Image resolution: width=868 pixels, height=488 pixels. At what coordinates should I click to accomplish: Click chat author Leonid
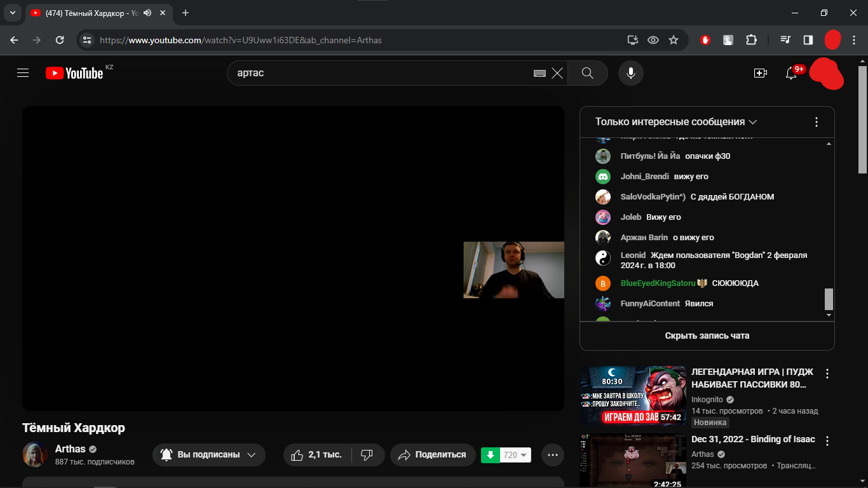pyautogui.click(x=633, y=255)
